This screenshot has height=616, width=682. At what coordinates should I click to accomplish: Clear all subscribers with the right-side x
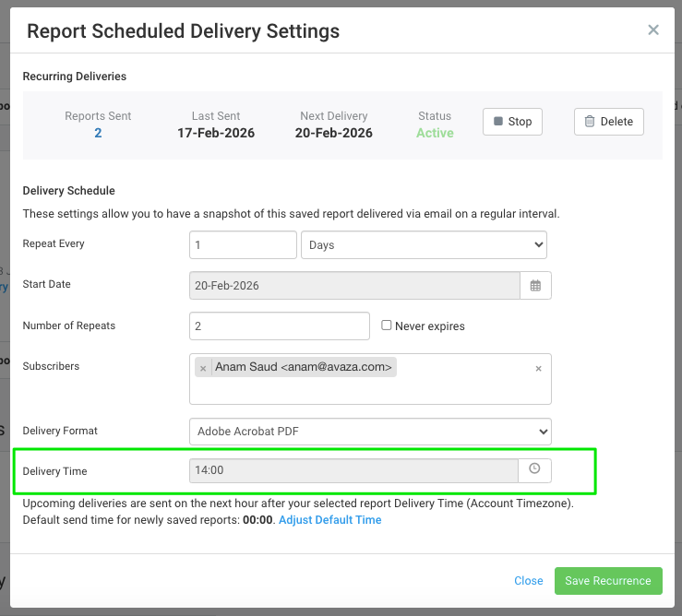pyautogui.click(x=539, y=368)
